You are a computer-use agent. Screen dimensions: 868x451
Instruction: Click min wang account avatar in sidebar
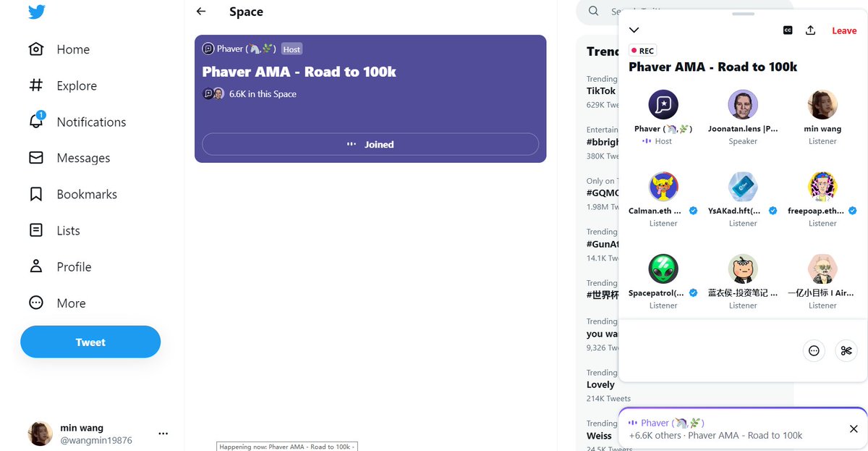(40, 434)
